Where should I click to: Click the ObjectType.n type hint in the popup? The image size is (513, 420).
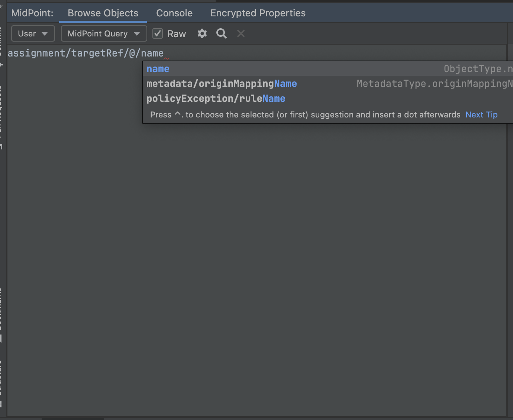477,68
